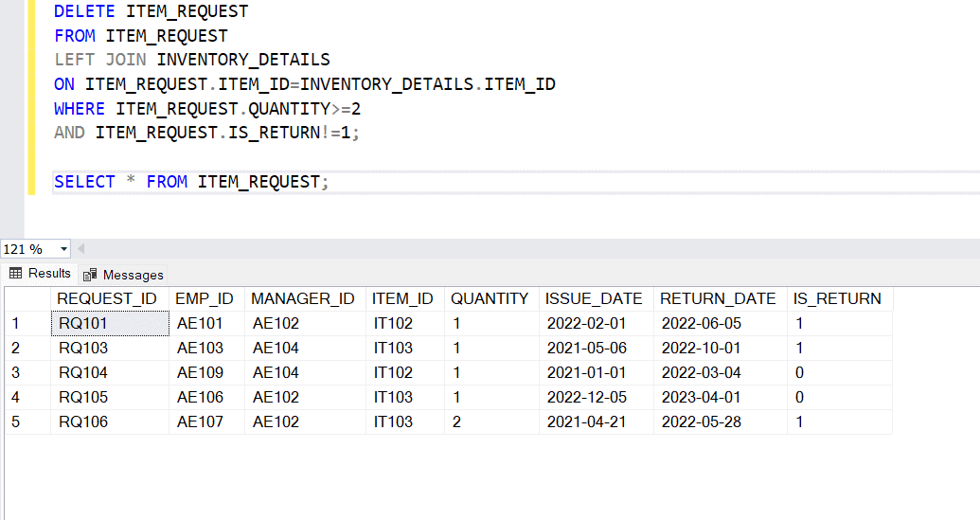
Task: Click QUANTITY cell showing 2
Action: click(491, 421)
